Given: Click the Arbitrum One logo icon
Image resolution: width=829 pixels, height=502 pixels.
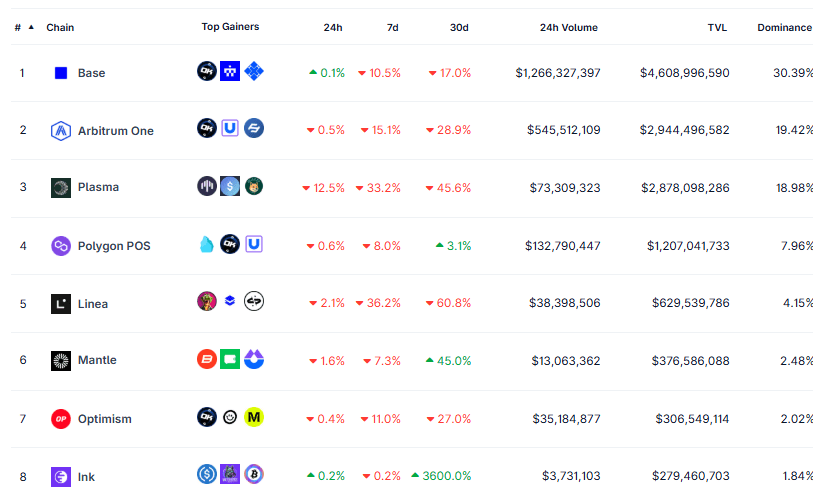Looking at the screenshot, I should tap(61, 131).
